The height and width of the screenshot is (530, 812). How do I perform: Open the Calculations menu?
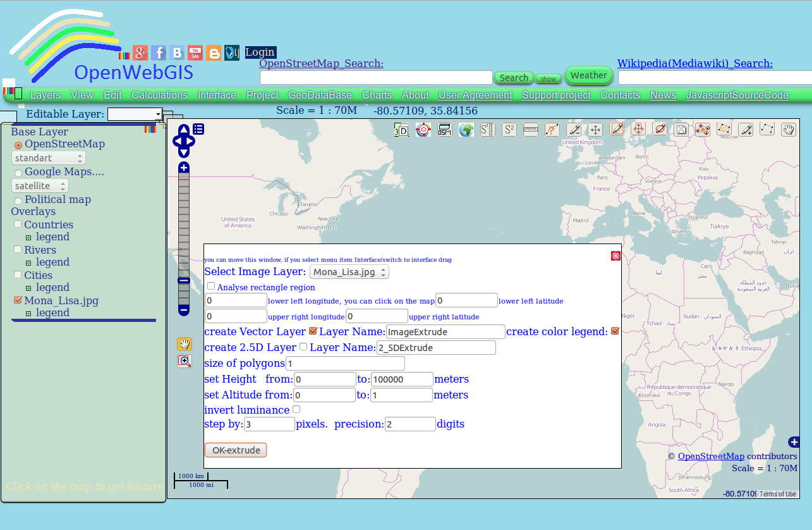tap(160, 95)
